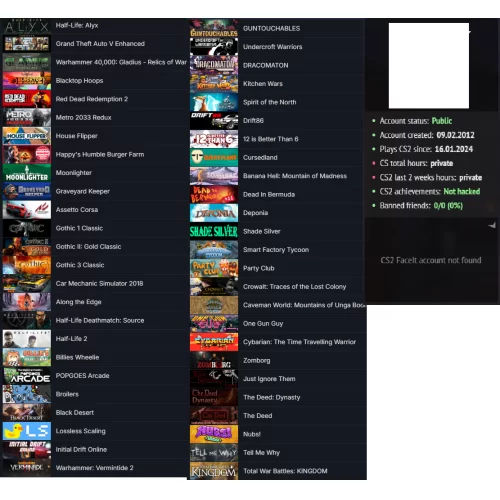The width and height of the screenshot is (500, 500).
Task: Click the Tell Me Why title
Action: point(262,453)
